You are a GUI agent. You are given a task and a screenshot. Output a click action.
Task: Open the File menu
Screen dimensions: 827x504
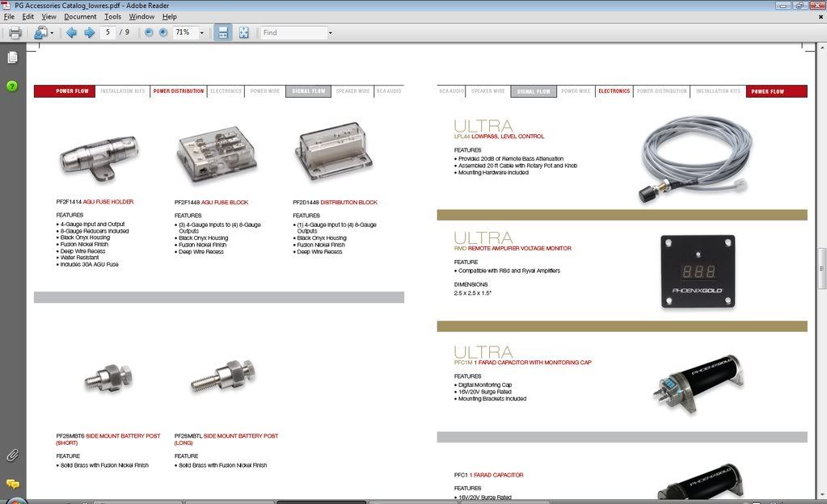[9, 16]
